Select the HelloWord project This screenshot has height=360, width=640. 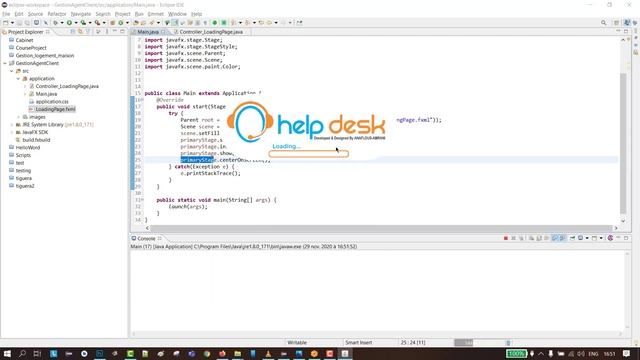(x=27, y=147)
